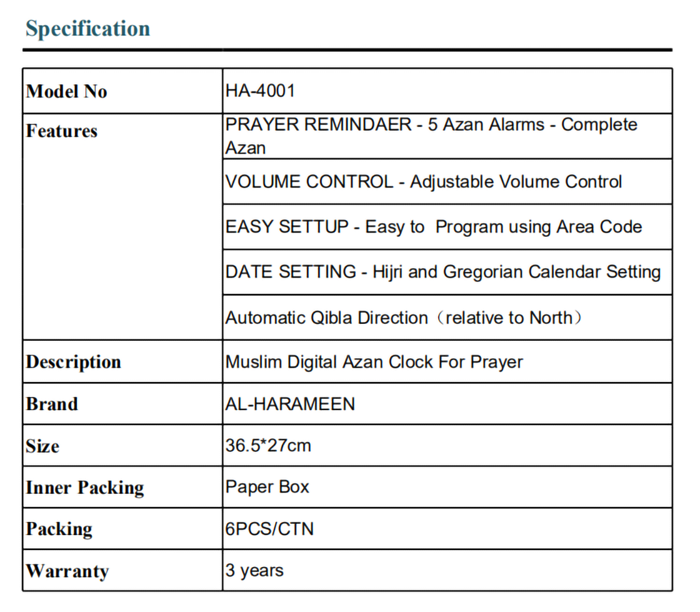Click the PRAYER REMINDAER feature text
The height and width of the screenshot is (612, 700).
[x=431, y=136]
